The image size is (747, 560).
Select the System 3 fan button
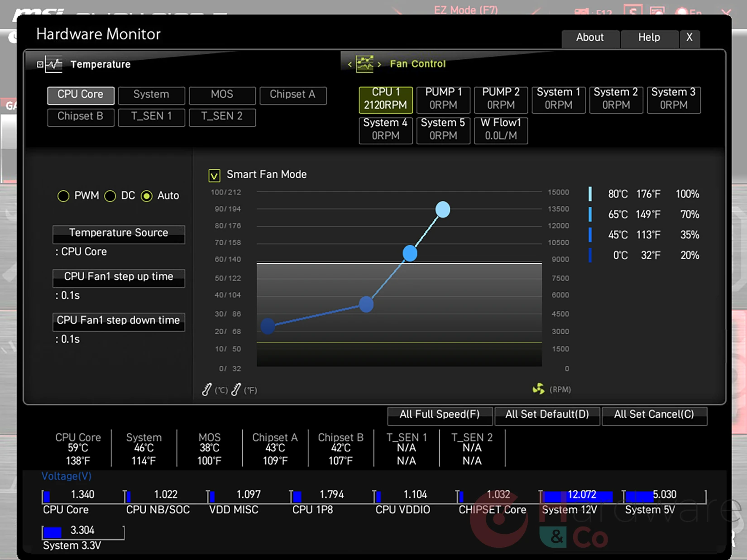click(x=674, y=100)
